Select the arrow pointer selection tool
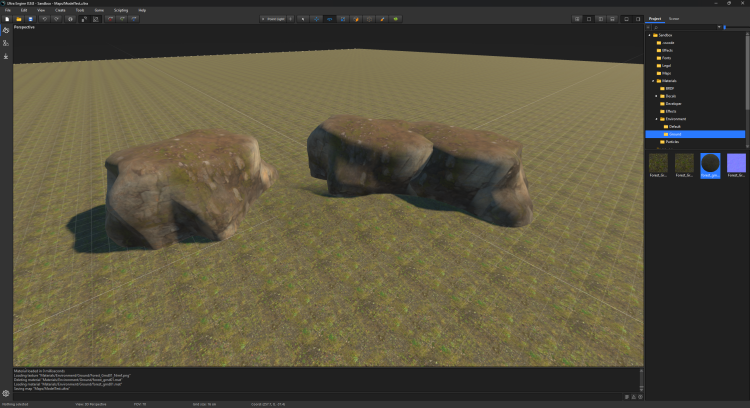This screenshot has height=408, width=750. [304, 18]
